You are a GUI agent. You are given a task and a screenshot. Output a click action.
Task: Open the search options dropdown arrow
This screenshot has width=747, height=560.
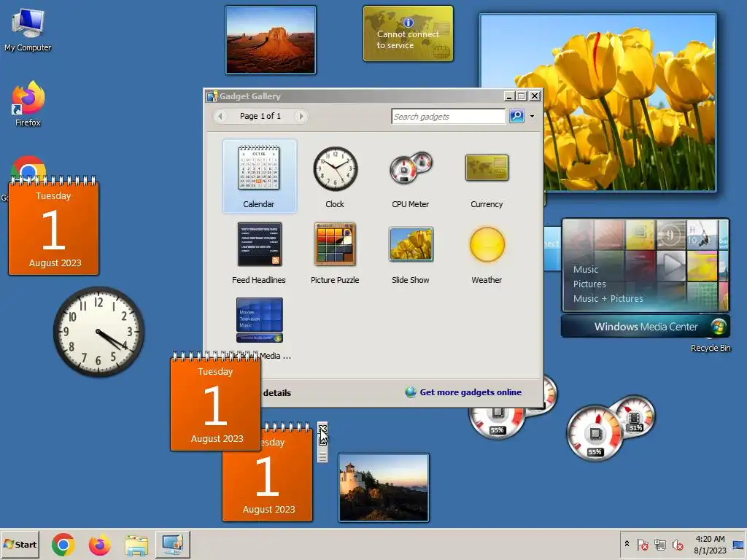[532, 116]
